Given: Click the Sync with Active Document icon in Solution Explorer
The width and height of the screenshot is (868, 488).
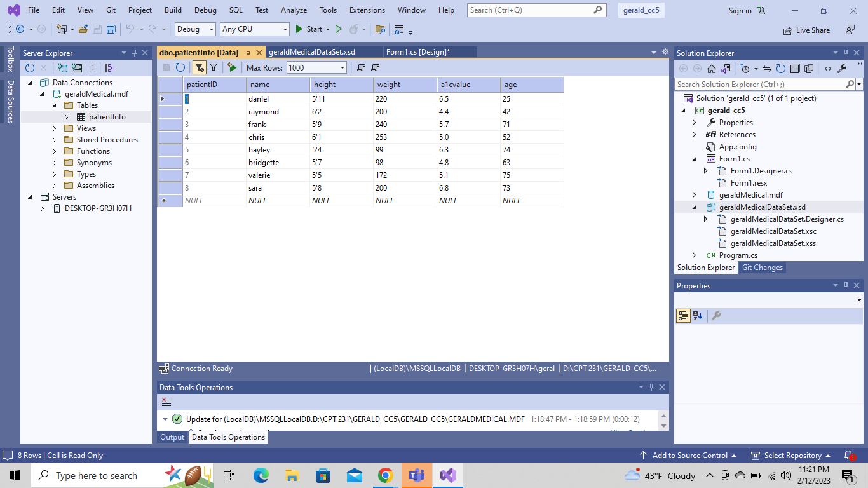Looking at the screenshot, I should click(x=767, y=68).
